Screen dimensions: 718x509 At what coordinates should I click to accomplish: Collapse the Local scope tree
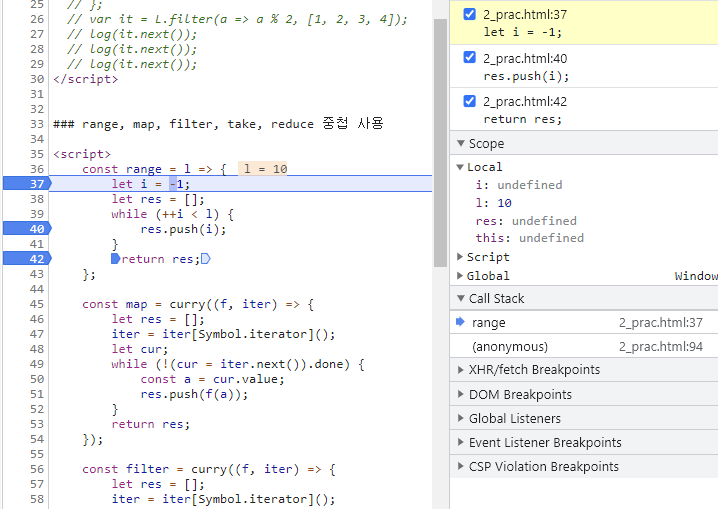(460, 167)
